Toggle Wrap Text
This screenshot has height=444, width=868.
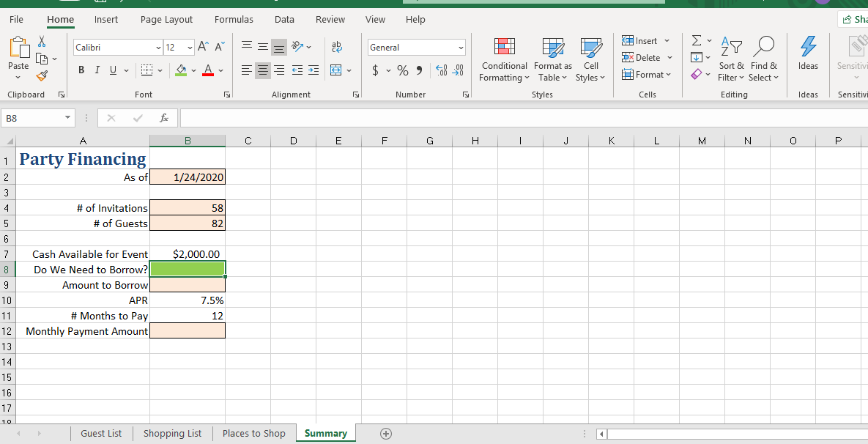(x=336, y=47)
